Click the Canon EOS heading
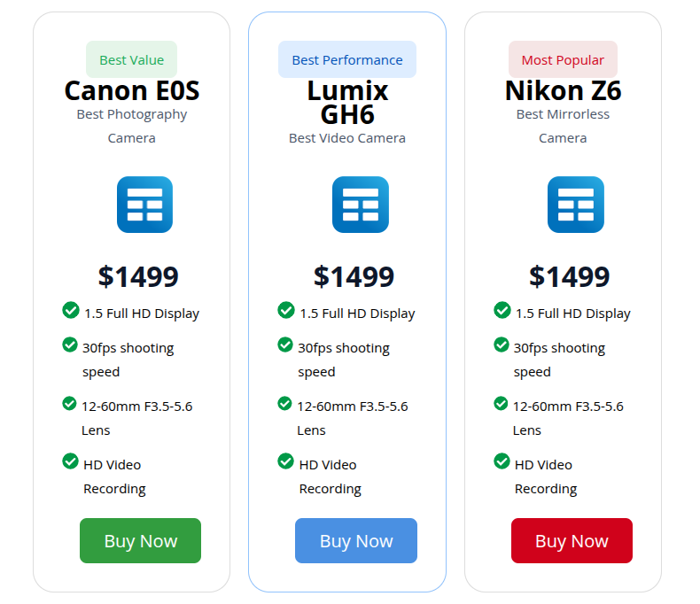 132,90
